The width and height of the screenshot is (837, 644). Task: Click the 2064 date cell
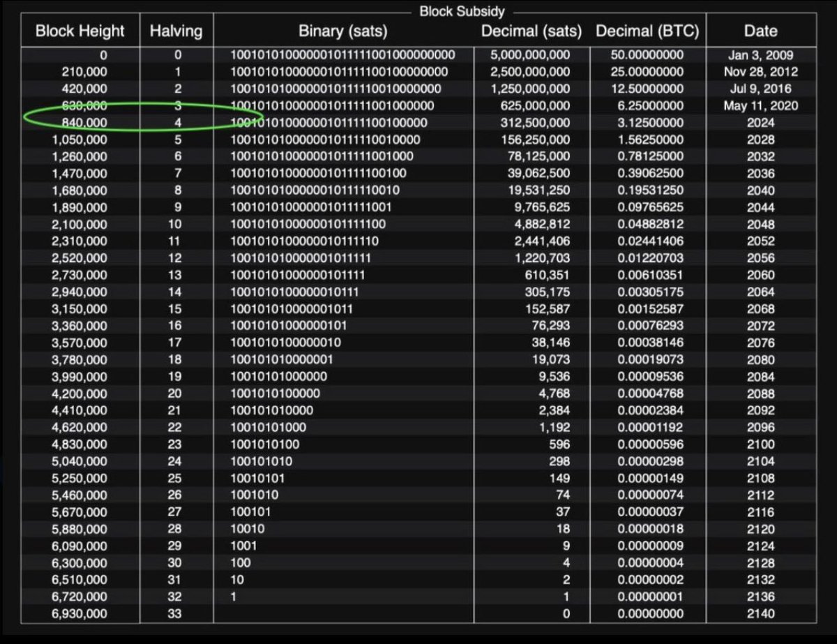tap(760, 292)
